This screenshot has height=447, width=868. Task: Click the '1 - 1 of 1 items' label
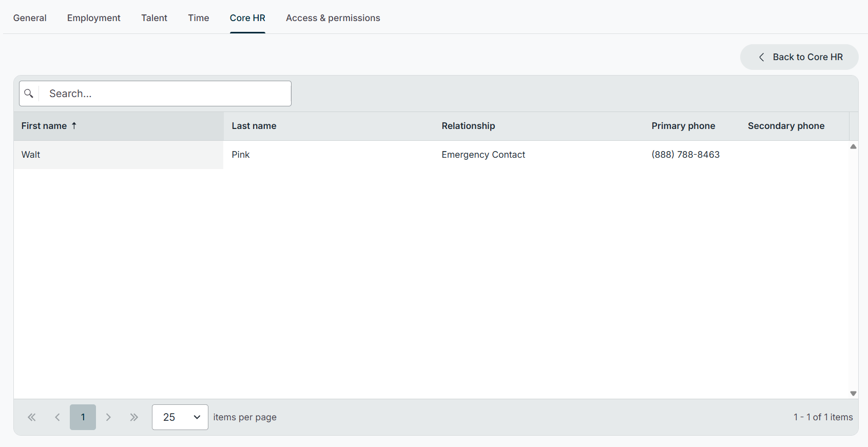pyautogui.click(x=823, y=417)
